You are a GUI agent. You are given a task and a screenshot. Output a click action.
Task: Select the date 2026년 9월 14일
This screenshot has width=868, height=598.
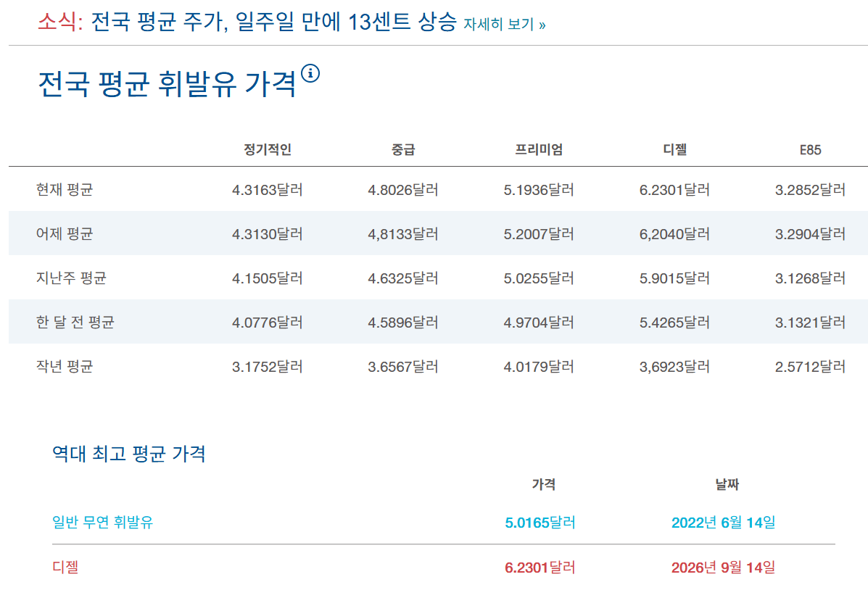(724, 567)
